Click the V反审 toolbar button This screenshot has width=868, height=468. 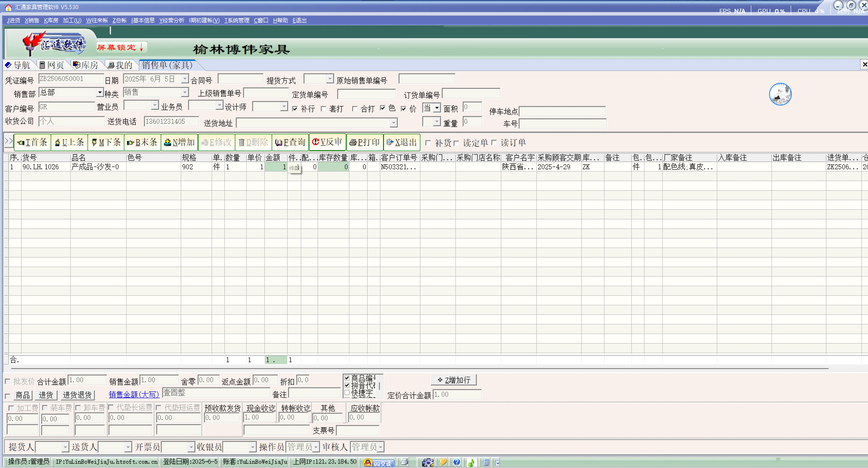(327, 142)
